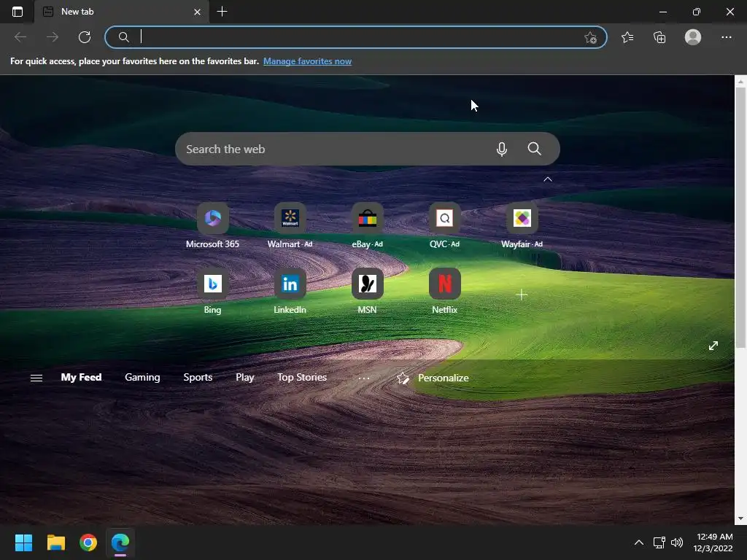
Task: Open the Walmart quick link
Action: (x=290, y=226)
